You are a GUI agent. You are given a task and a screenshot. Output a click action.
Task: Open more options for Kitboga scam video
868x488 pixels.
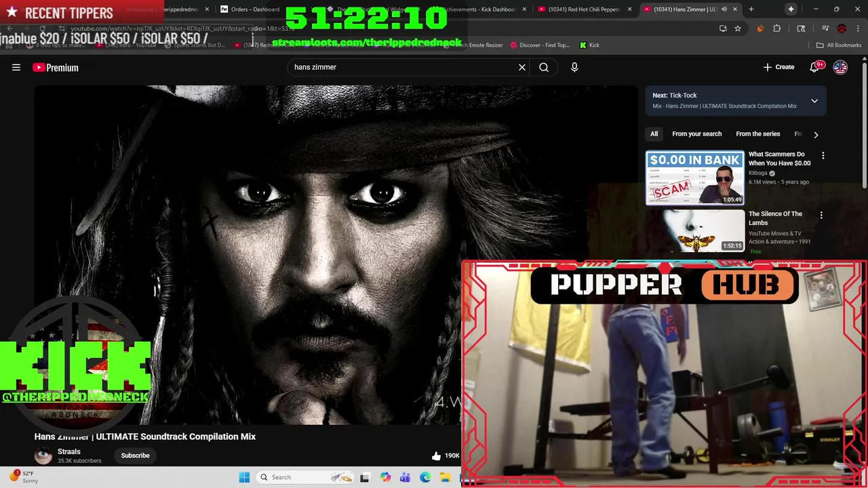click(x=823, y=155)
